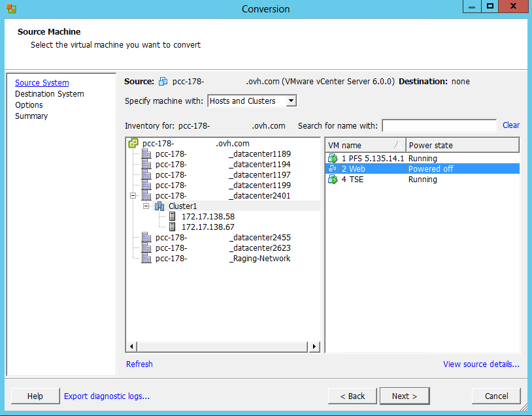The image size is (532, 416).
Task: Click the search for name input field
Action: pos(439,125)
